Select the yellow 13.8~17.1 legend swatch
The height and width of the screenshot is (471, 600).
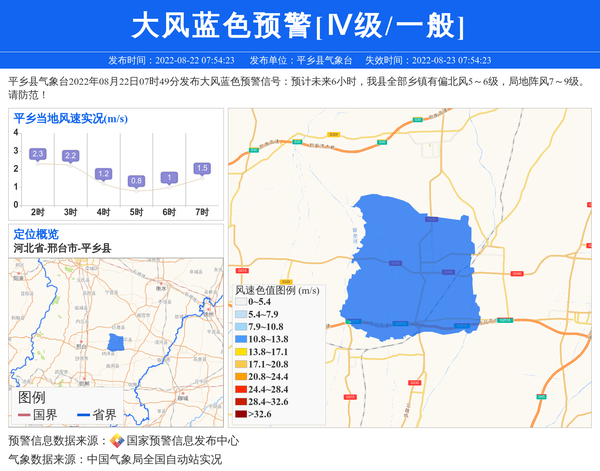[240, 352]
